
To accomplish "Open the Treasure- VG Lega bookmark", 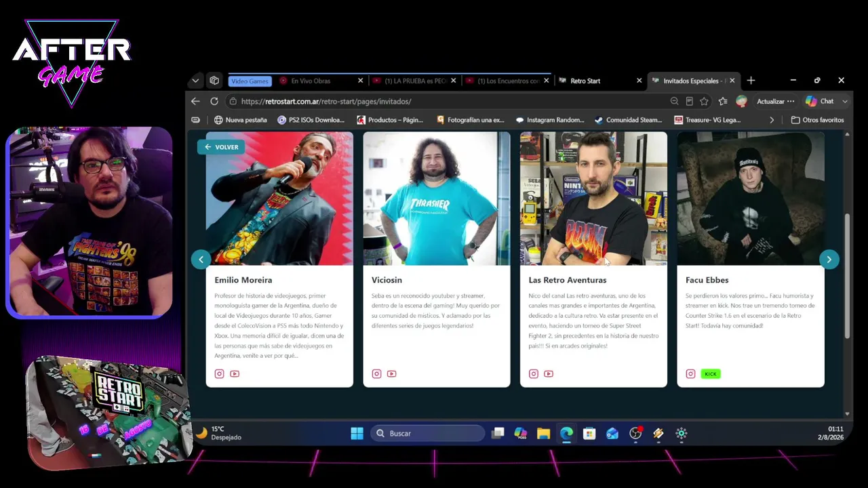I will (707, 120).
